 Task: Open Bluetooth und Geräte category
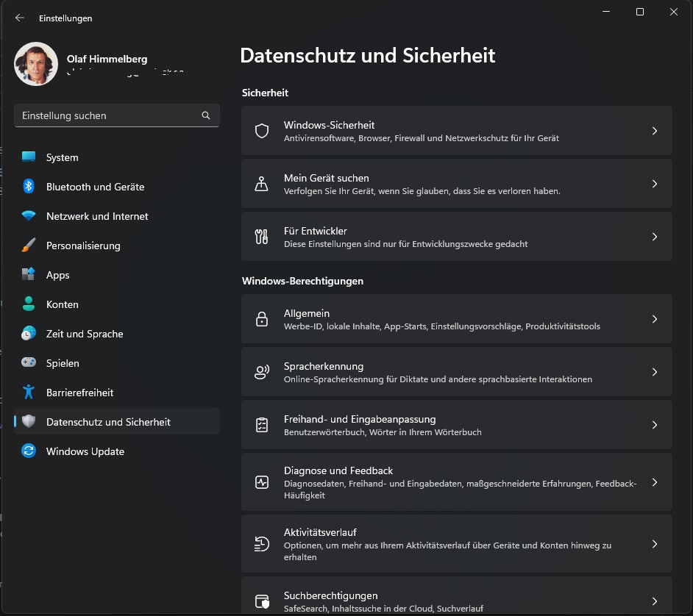tap(117, 187)
